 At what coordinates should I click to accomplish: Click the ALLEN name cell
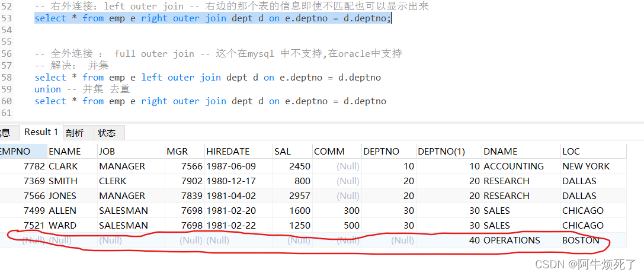pos(72,210)
